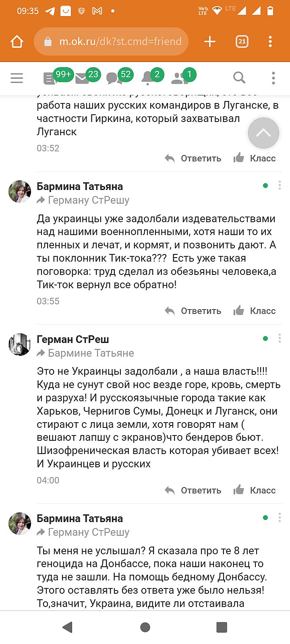Image resolution: width=290 pixels, height=644 pixels.
Task: Open messages envelope with 23 badge
Action: click(x=83, y=78)
